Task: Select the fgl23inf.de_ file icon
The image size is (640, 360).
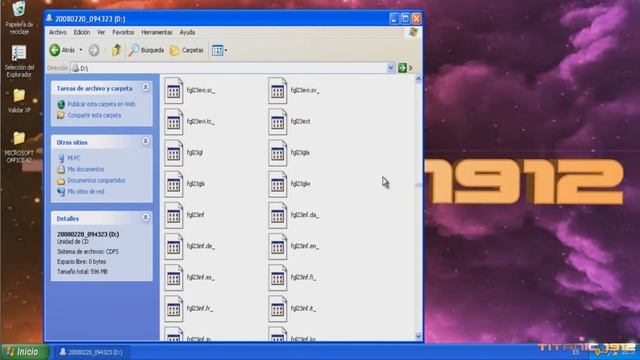Action: click(174, 246)
